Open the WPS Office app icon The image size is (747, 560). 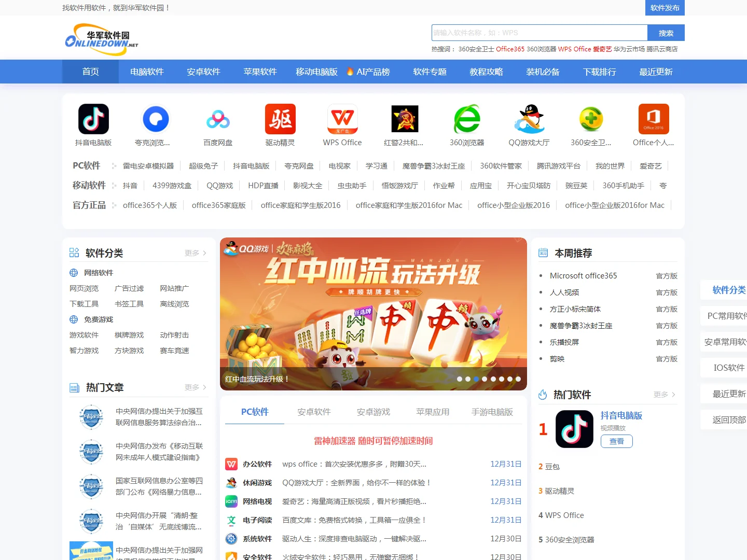point(342,119)
